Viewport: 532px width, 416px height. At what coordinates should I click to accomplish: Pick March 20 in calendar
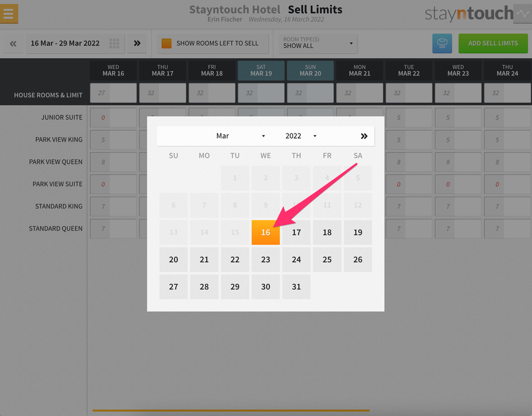[173, 259]
